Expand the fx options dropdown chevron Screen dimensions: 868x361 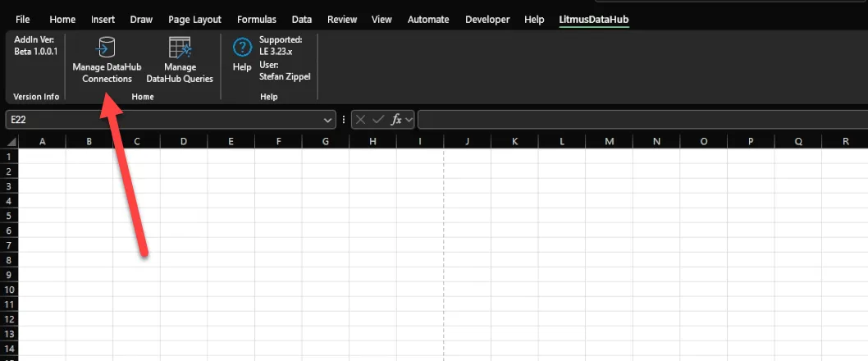tap(409, 120)
